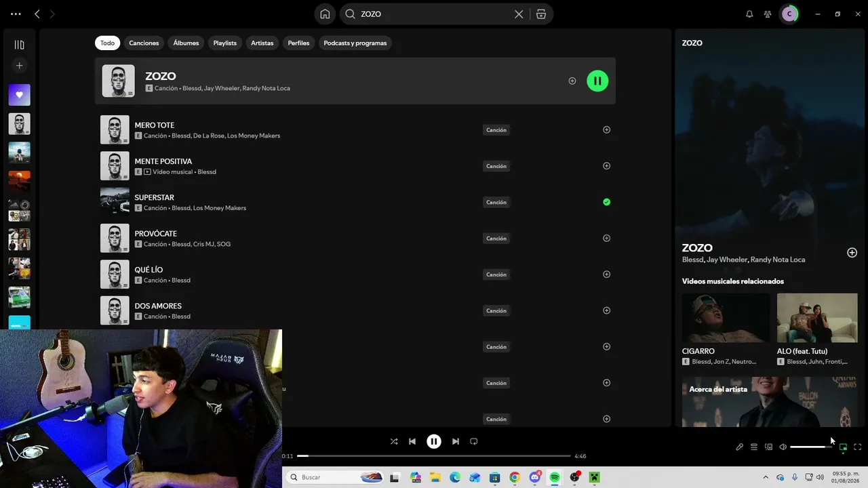868x488 pixels.
Task: Clear the search box with the X
Action: pyautogui.click(x=519, y=14)
